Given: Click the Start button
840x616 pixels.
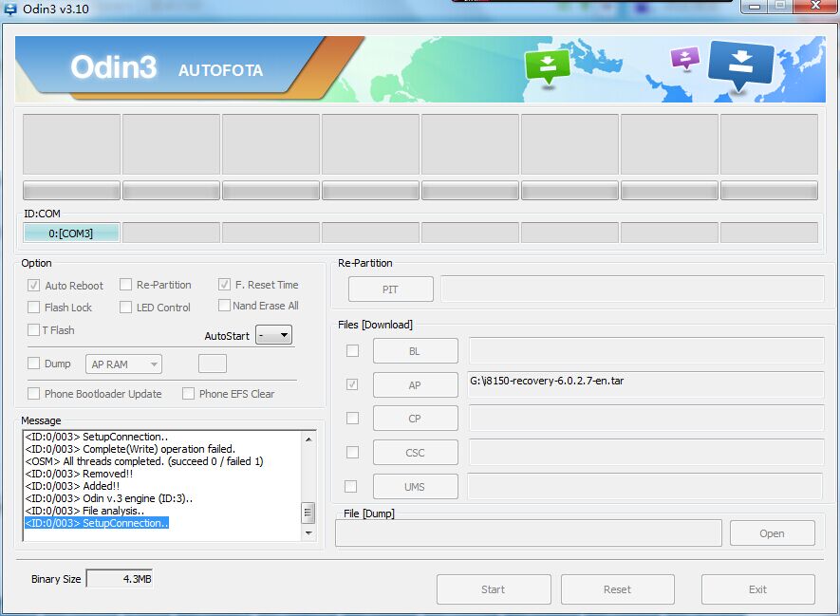Looking at the screenshot, I should [x=494, y=589].
